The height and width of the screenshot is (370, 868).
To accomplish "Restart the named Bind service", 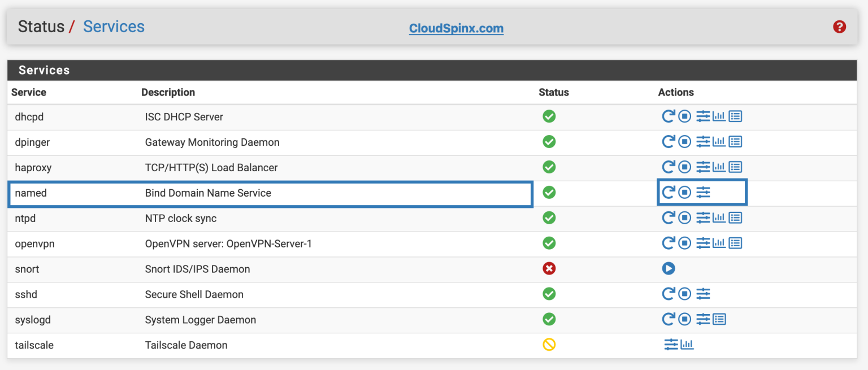I will [x=669, y=192].
